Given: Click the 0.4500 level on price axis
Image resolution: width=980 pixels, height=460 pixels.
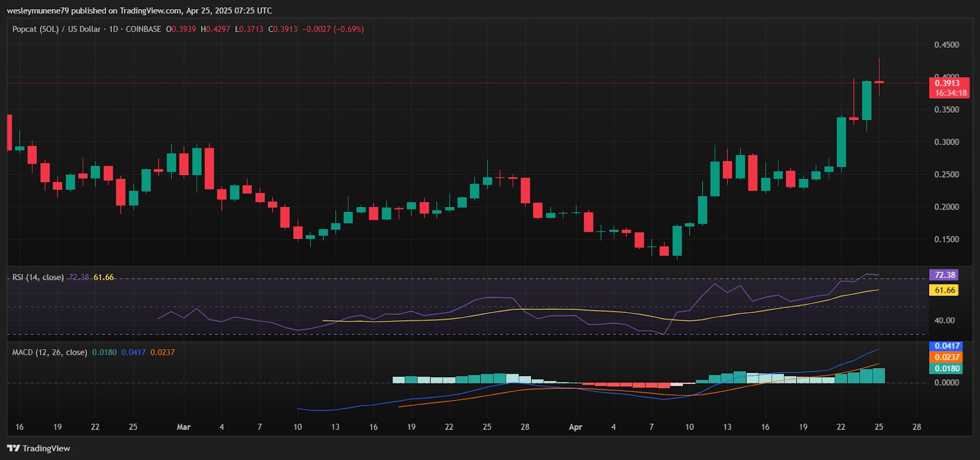Looking at the screenshot, I should pyautogui.click(x=946, y=45).
